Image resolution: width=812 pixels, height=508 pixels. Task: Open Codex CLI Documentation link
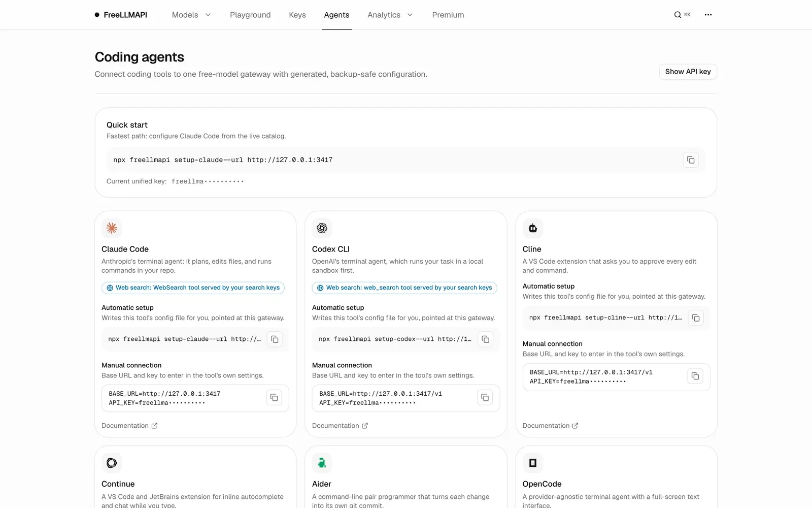[x=340, y=426]
